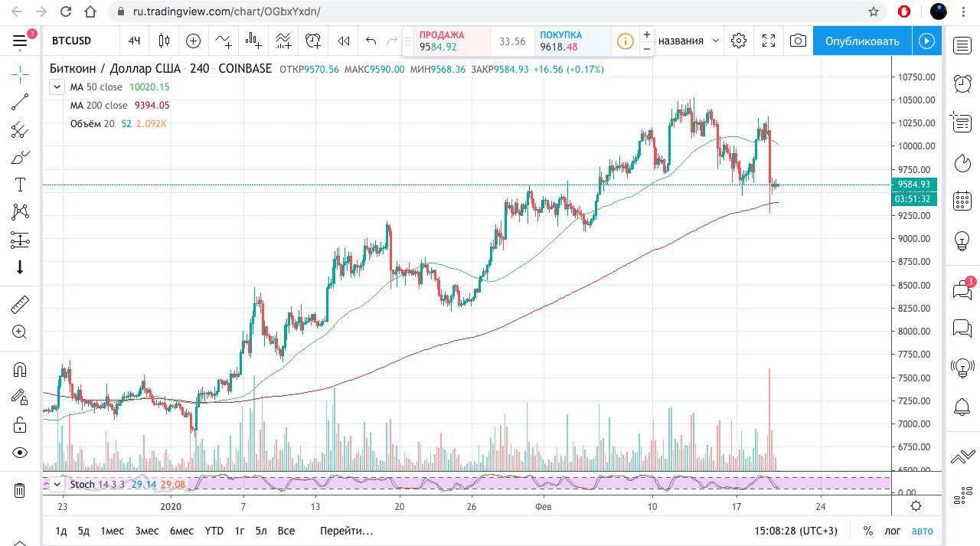Open the watchlist panel

[x=962, y=46]
